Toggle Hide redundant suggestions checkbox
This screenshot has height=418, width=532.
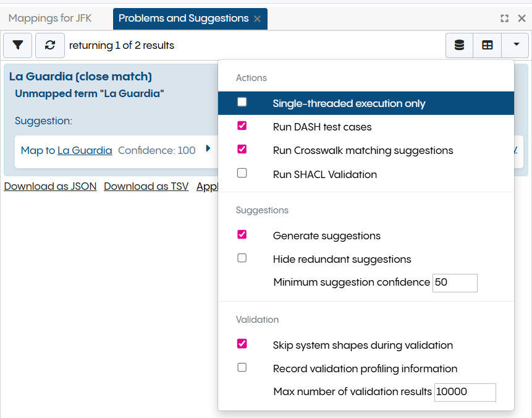point(242,258)
